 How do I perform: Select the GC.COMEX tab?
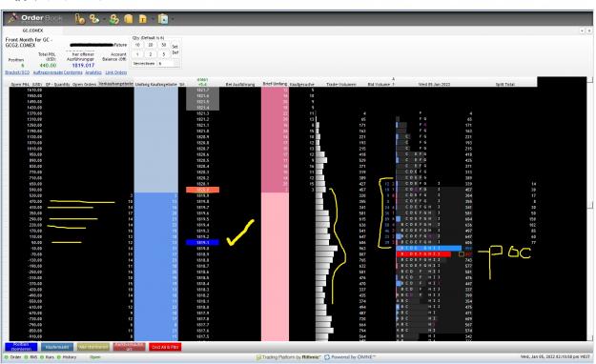point(32,30)
